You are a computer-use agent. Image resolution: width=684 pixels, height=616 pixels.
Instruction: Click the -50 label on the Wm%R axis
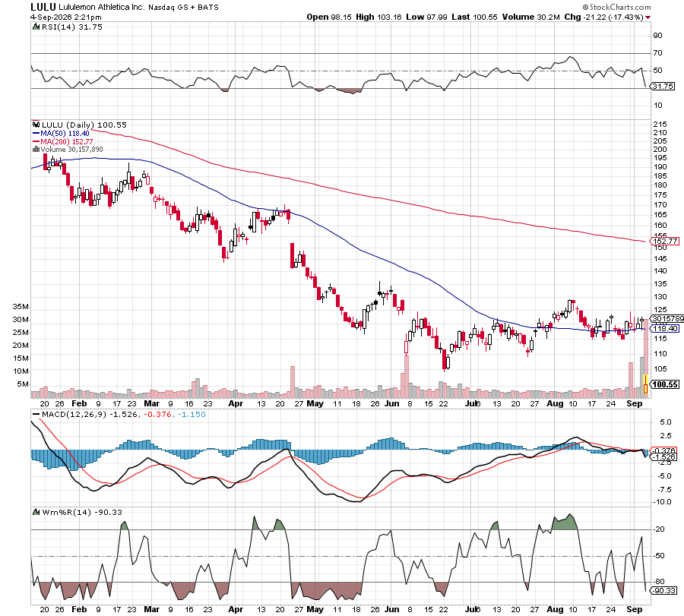(x=659, y=556)
